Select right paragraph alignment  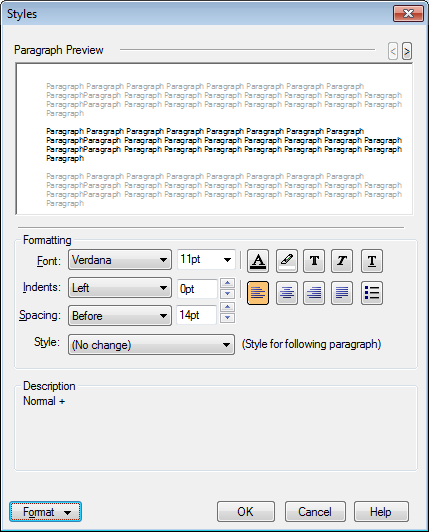point(314,293)
